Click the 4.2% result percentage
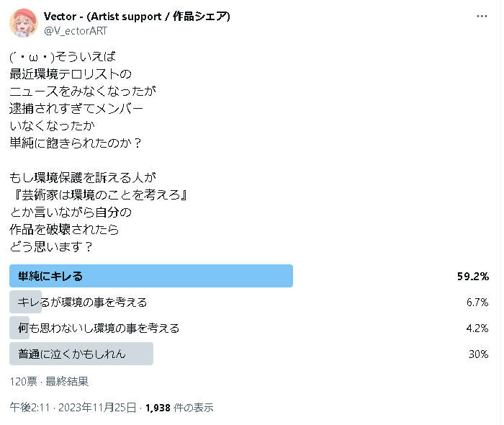504x425 pixels. pyautogui.click(x=477, y=328)
